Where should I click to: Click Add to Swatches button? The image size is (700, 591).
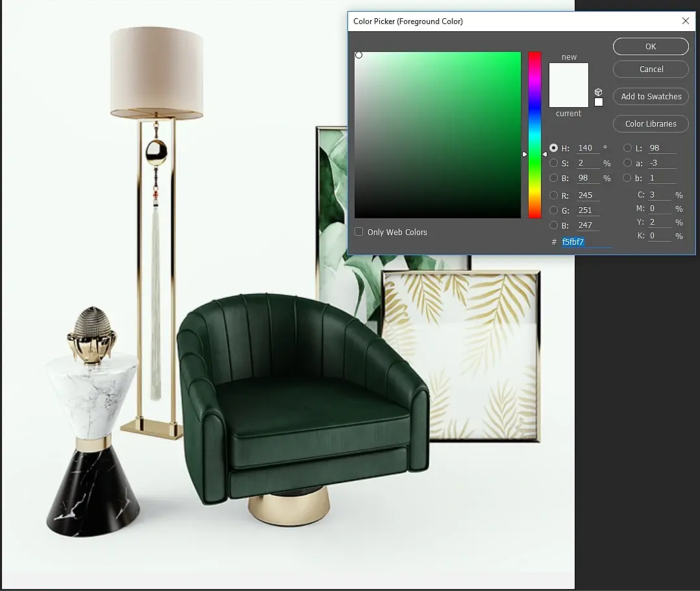pyautogui.click(x=651, y=96)
